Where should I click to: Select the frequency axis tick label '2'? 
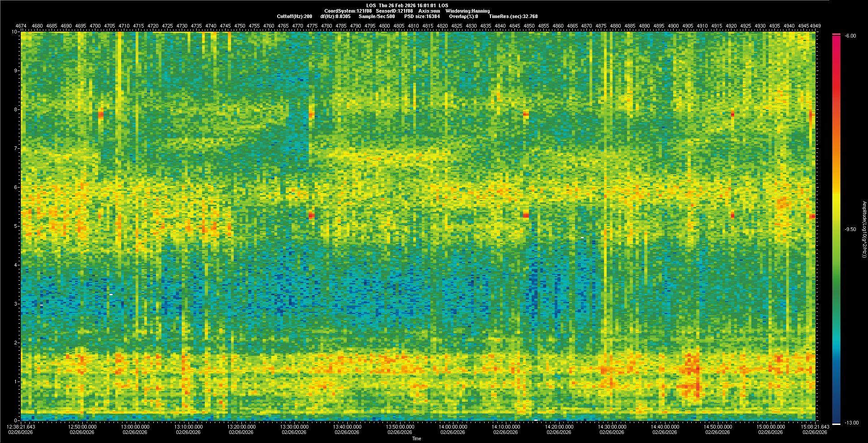(x=16, y=343)
